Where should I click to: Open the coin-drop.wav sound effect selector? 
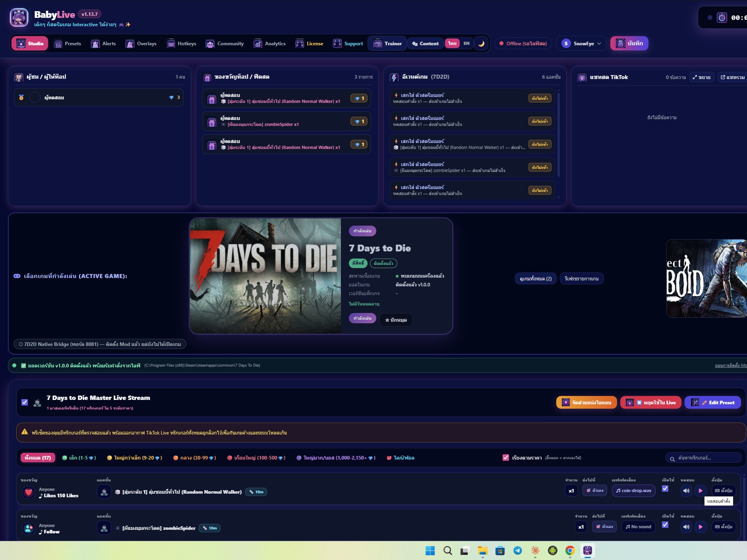[634, 490]
